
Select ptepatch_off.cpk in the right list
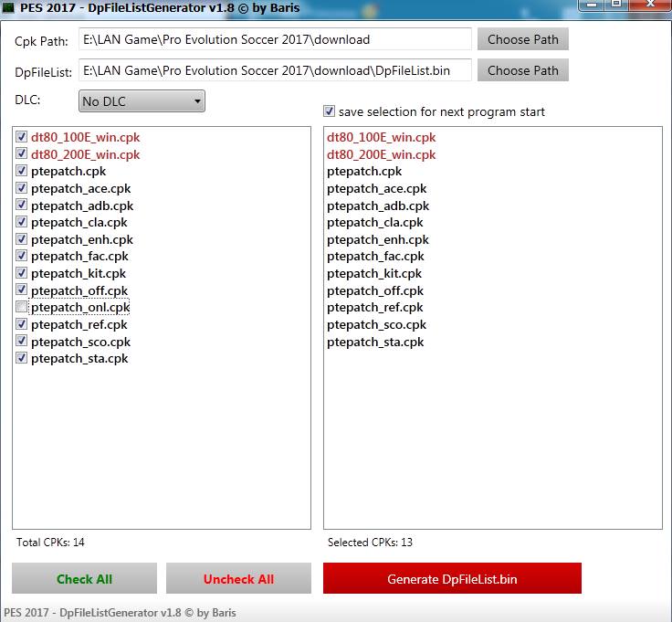pyautogui.click(x=375, y=290)
